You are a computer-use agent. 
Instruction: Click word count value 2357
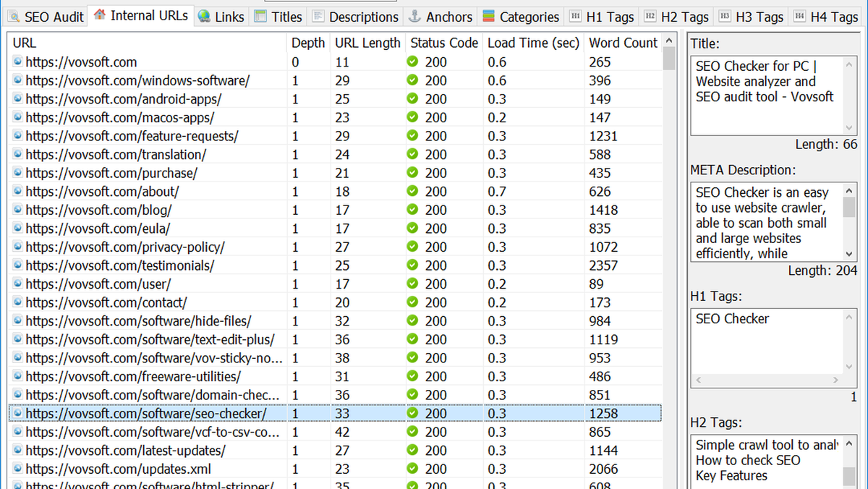tap(603, 265)
